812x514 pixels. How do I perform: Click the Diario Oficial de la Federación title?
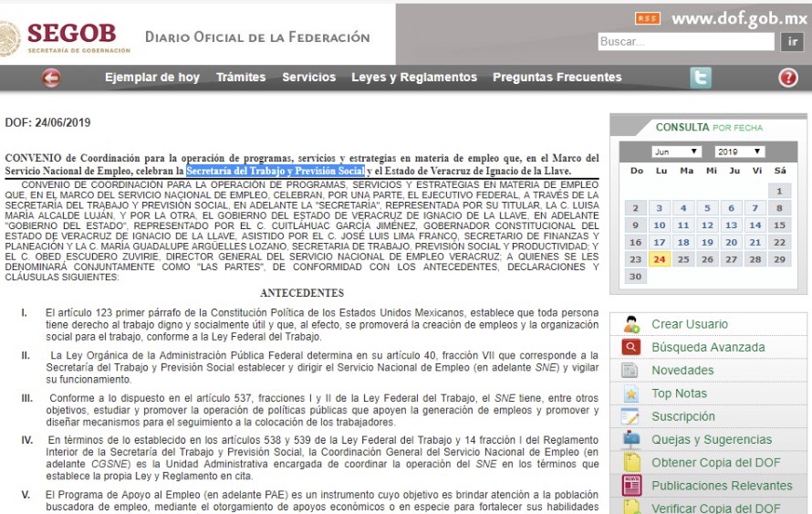pos(257,37)
